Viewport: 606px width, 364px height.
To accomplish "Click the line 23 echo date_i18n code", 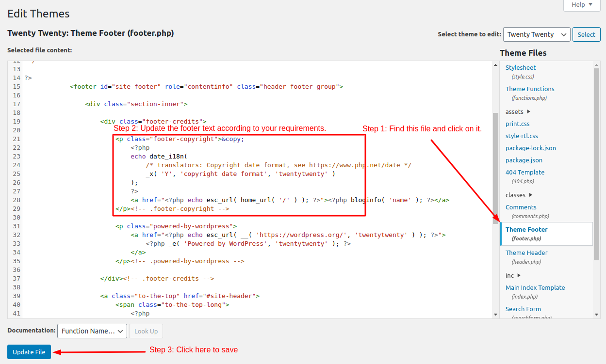I will (159, 157).
